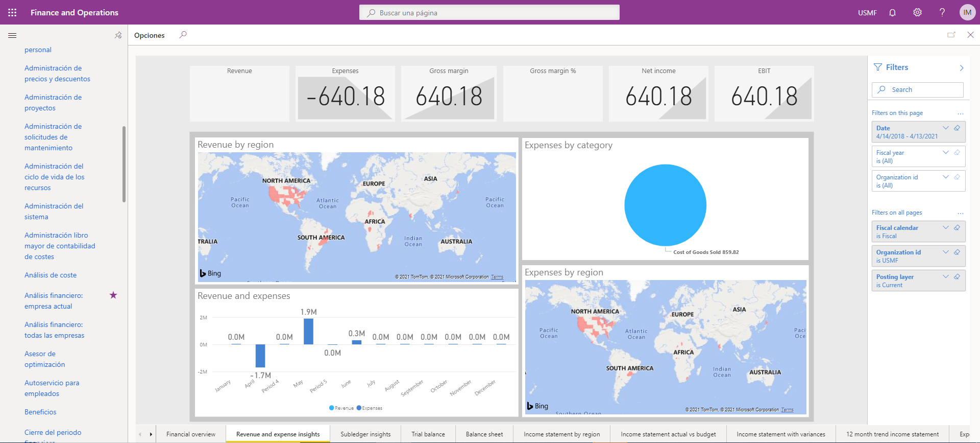
Task: Click the navigation pane vertical scrollbar
Action: 124,164
